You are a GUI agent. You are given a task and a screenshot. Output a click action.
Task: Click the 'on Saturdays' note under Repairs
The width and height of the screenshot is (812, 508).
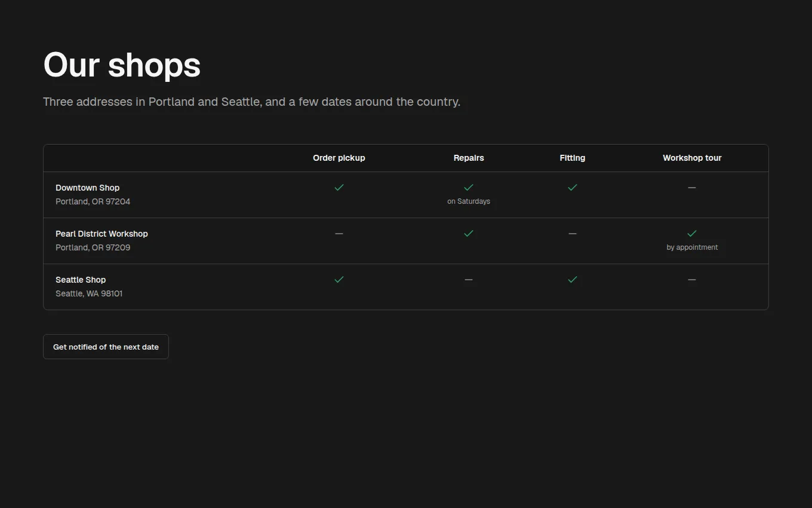(469, 201)
